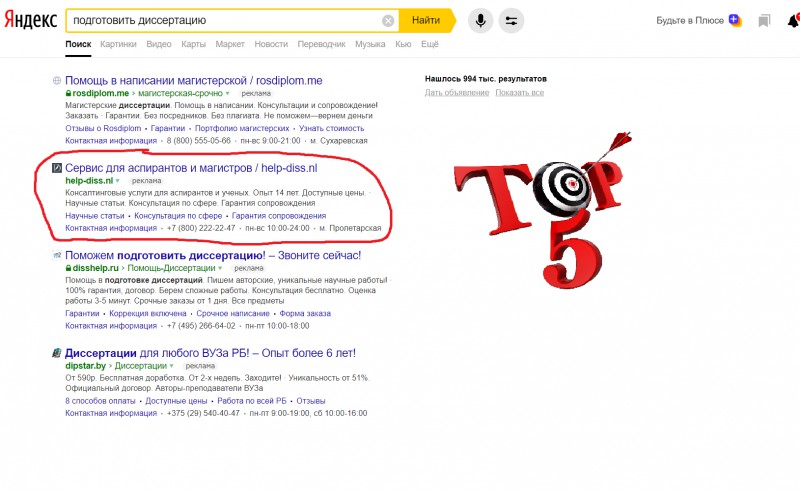
Task: Click the rosdiplom.me result favicon
Action: pyautogui.click(x=57, y=81)
